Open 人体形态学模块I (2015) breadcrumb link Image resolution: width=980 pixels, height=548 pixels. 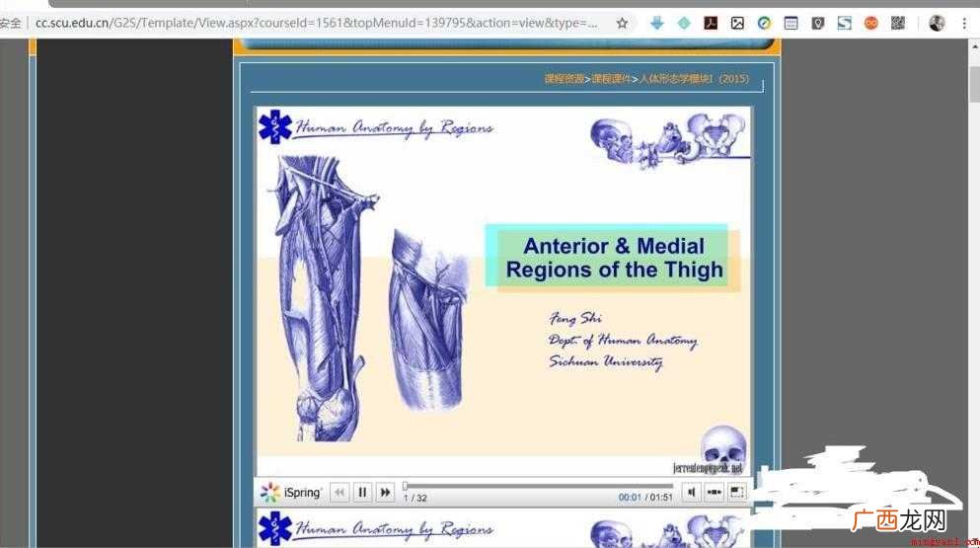click(x=694, y=79)
